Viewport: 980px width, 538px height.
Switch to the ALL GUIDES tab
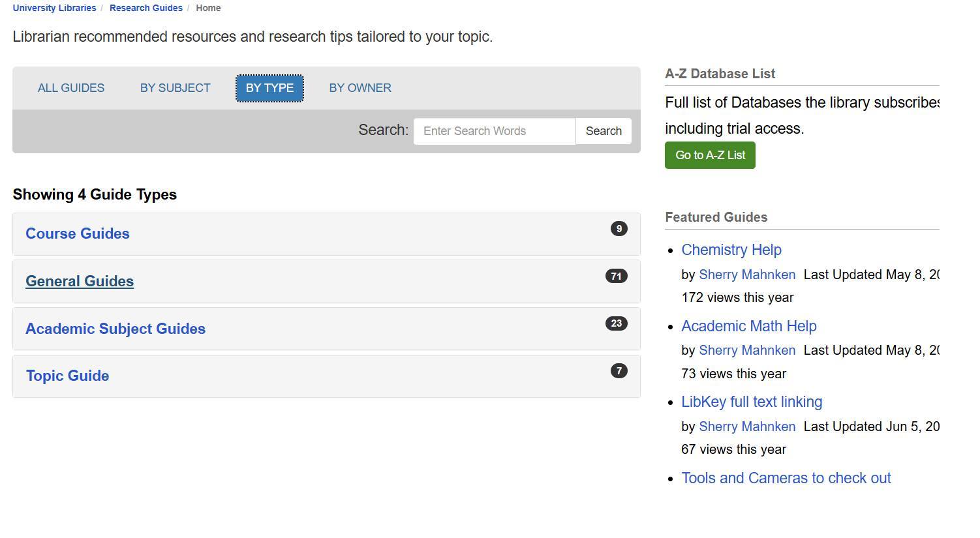[x=71, y=88]
